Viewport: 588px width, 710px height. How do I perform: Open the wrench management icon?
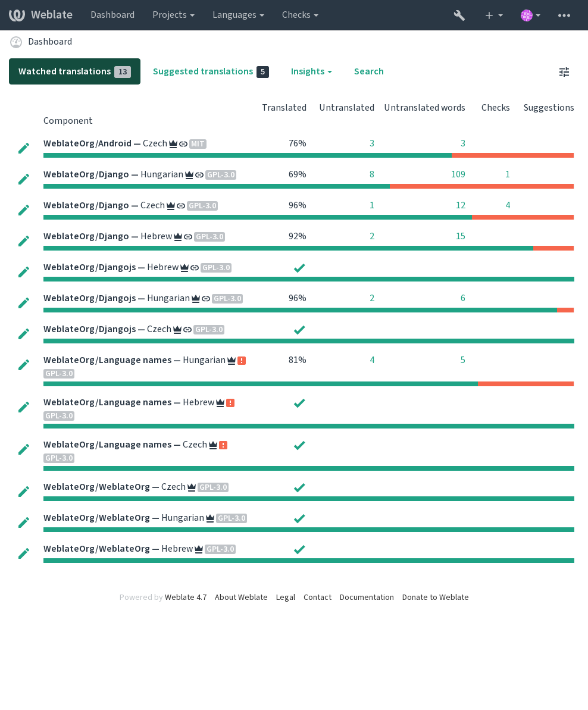[x=459, y=15]
